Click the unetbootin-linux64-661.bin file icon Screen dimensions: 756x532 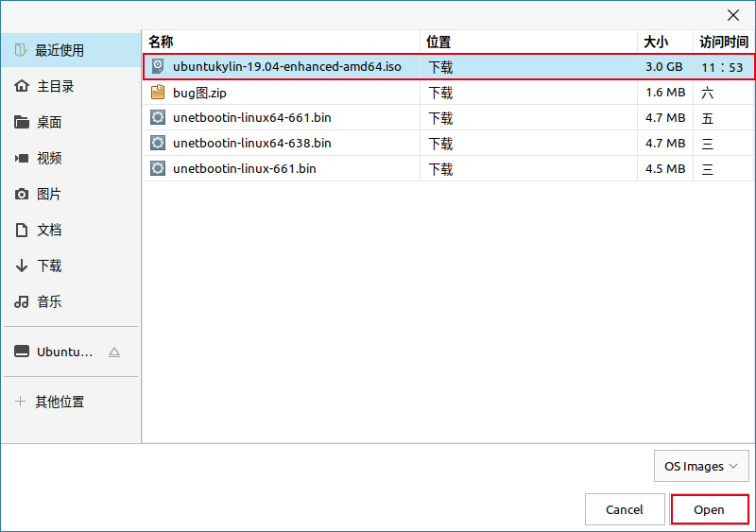click(x=158, y=117)
